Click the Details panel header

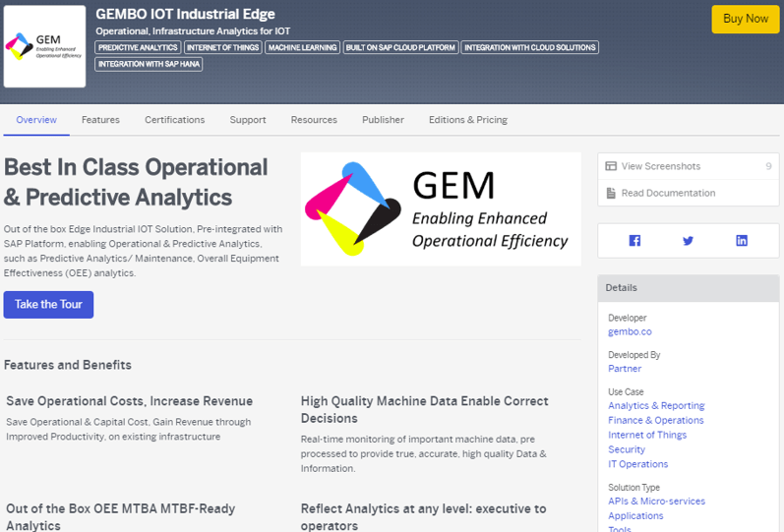(x=688, y=288)
